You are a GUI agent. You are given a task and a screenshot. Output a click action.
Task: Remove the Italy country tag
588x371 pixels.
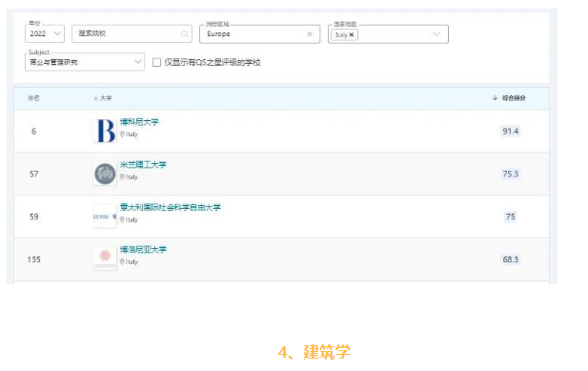tap(352, 35)
